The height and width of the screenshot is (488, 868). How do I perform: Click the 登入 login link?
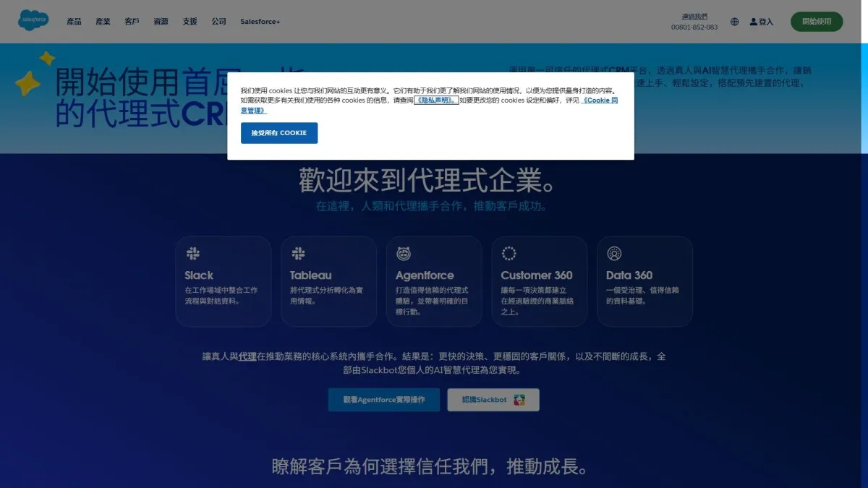coord(766,22)
